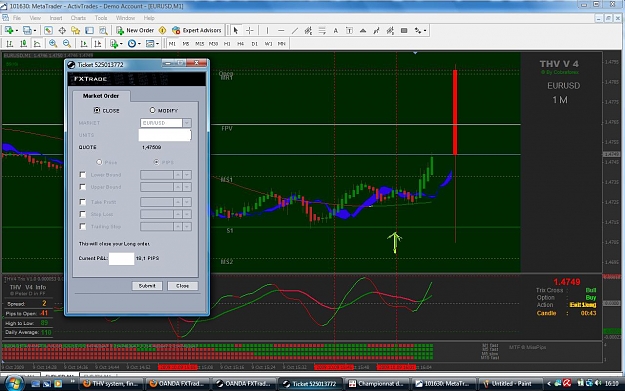
Task: Toggle the Terminal panel icon
Action: 90,30
